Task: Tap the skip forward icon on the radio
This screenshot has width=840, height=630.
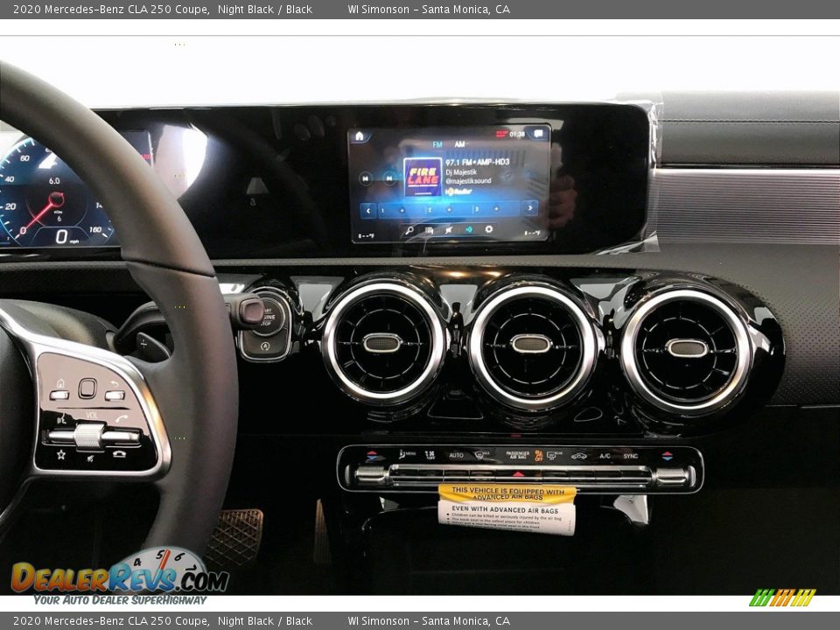Action: tap(388, 178)
